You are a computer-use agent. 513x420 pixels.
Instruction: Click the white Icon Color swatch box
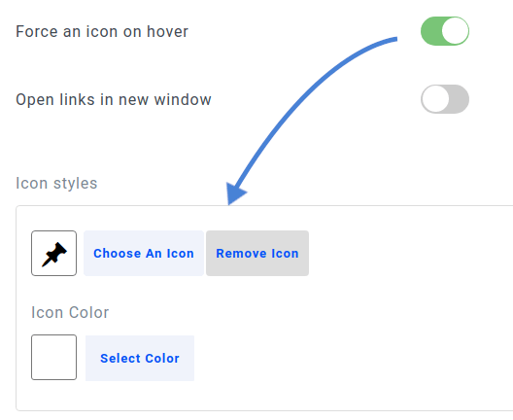[x=54, y=357]
